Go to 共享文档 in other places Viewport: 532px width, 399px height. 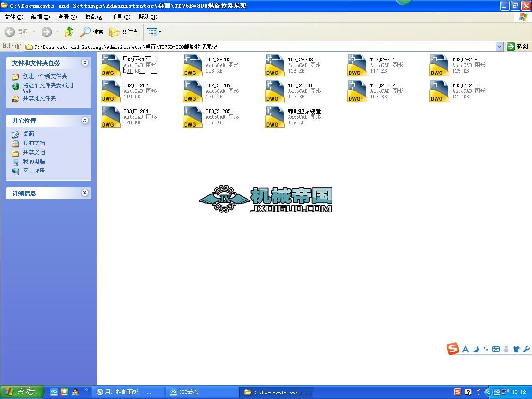pos(34,152)
